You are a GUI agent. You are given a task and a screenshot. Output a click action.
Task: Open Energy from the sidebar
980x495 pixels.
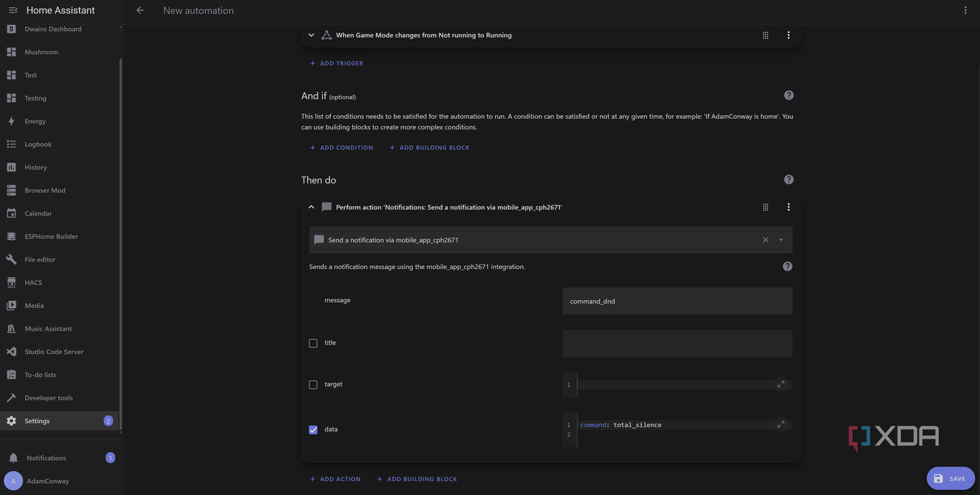pos(60,121)
